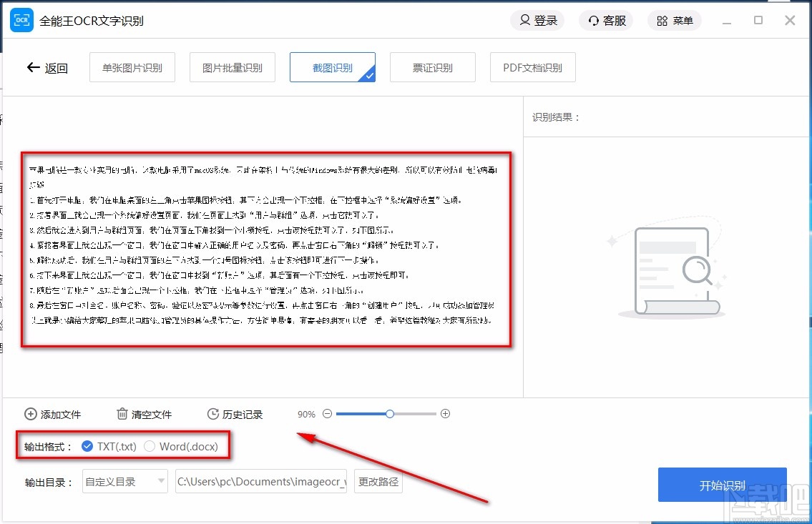Open the 菜单 grid menu icon

pyautogui.click(x=662, y=21)
